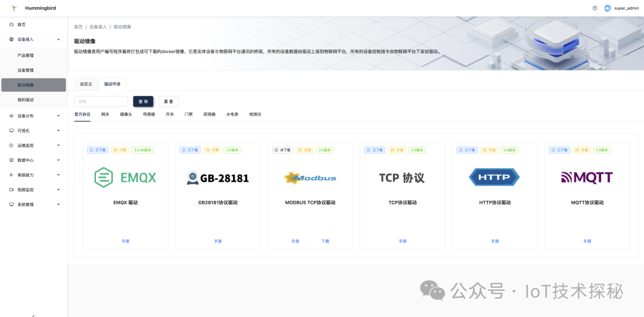
Task: Click the 首页 dashboard icon in sidebar
Action: click(x=11, y=24)
